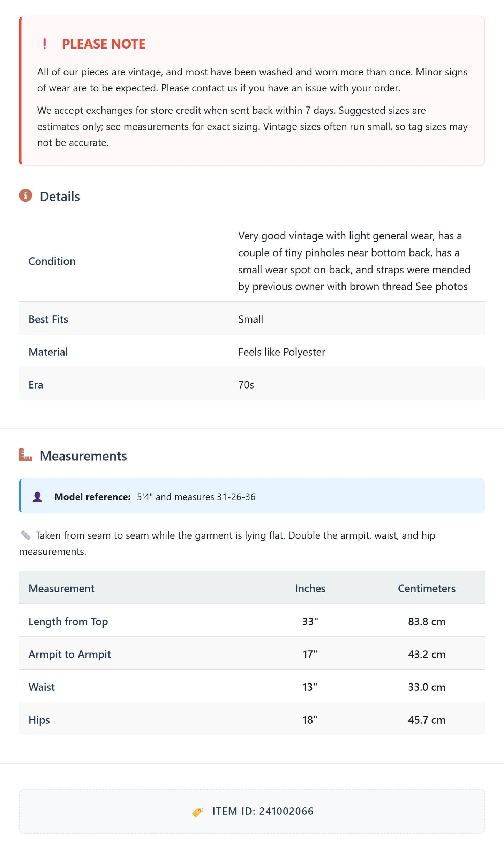Click the Measurements ruler icon

tap(25, 455)
